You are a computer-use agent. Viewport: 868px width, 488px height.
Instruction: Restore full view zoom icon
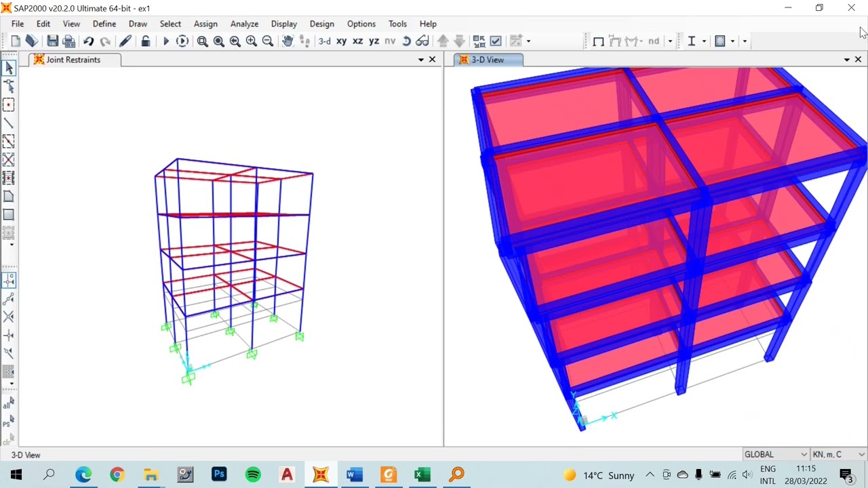point(218,41)
